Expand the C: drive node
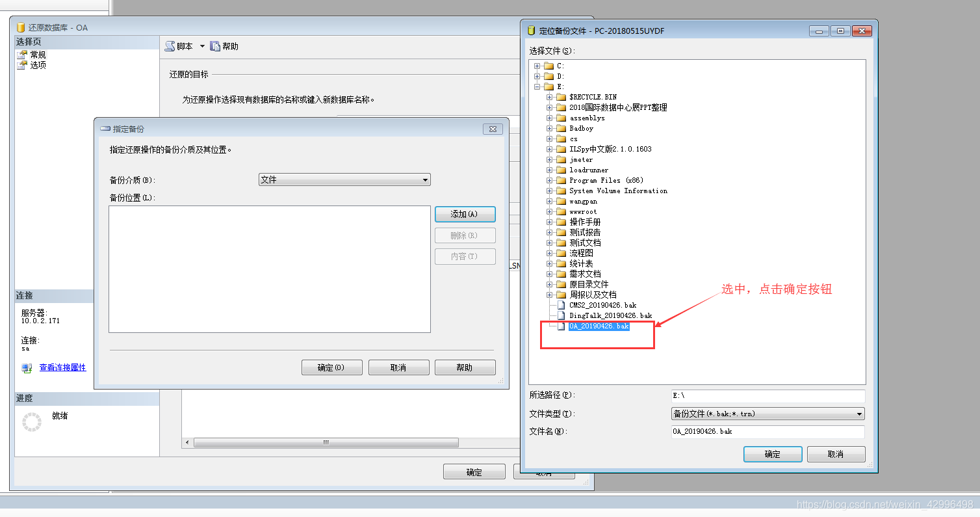This screenshot has height=517, width=980. [537, 66]
